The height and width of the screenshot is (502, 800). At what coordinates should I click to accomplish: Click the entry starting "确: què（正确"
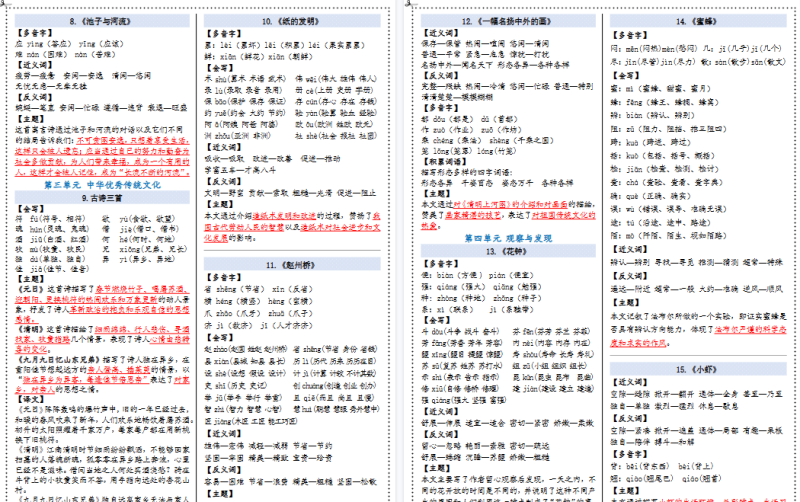pos(651,196)
